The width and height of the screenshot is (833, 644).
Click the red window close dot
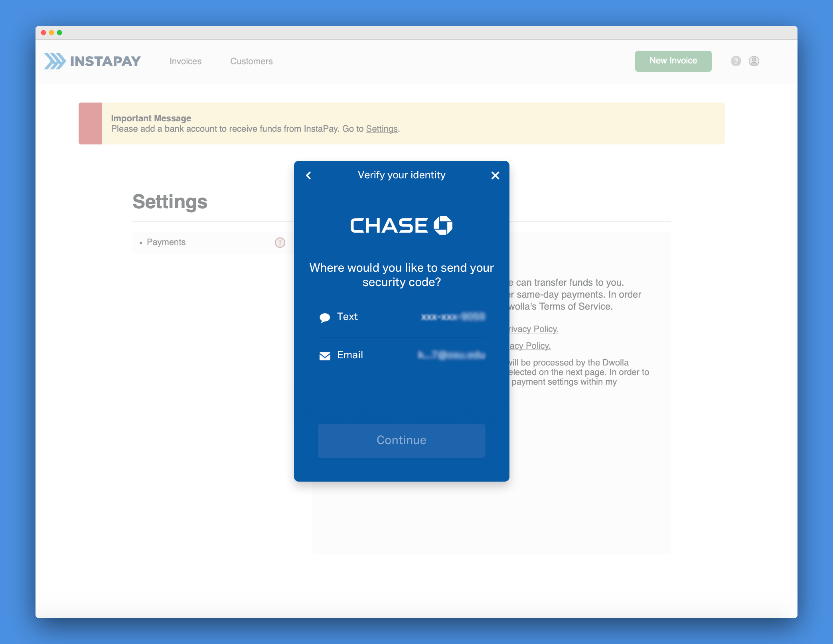[43, 33]
